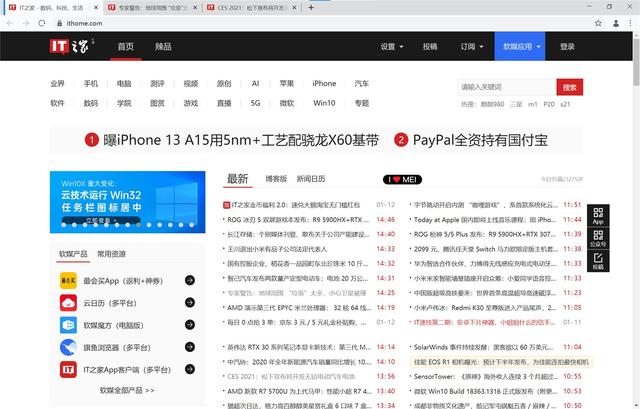Select the 常用资源 tab
Image resolution: width=640 pixels, height=409 pixels.
point(112,254)
